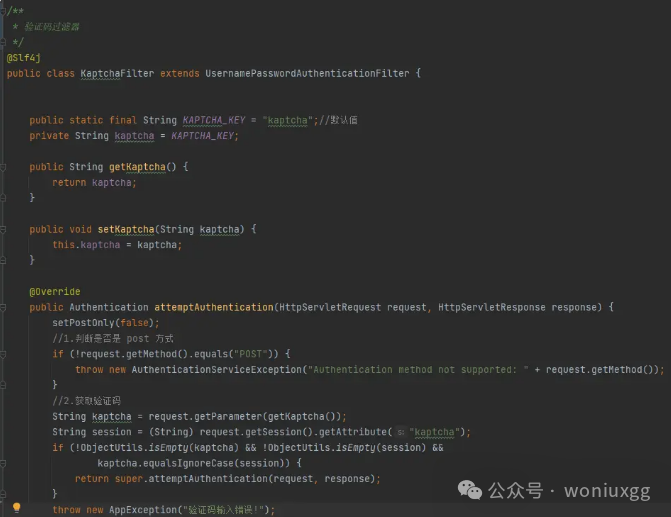Click the HttpServletRequest parameter type

tap(330, 307)
